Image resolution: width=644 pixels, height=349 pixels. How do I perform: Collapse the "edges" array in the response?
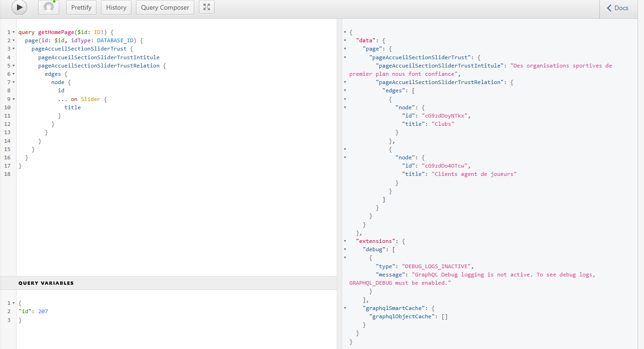[345, 90]
